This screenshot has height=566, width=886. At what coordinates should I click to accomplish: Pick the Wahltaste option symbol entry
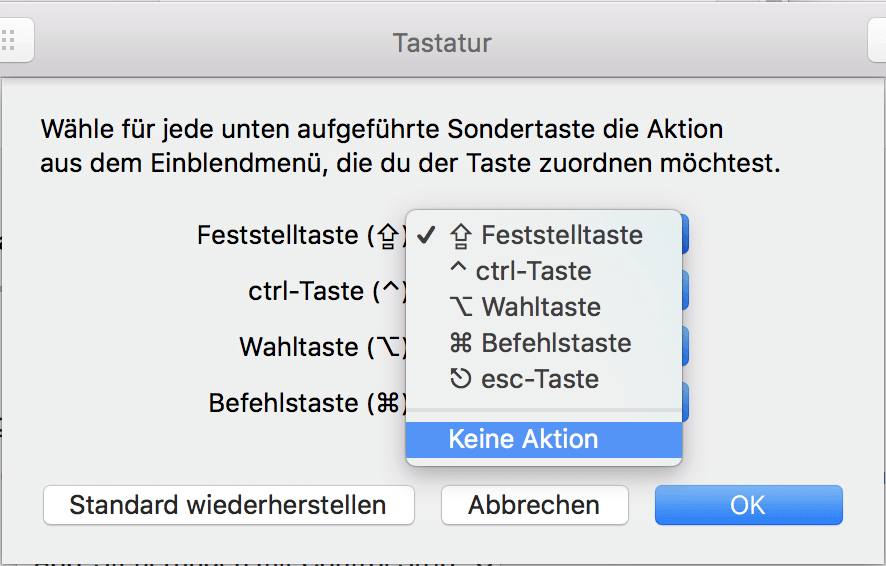(461, 307)
